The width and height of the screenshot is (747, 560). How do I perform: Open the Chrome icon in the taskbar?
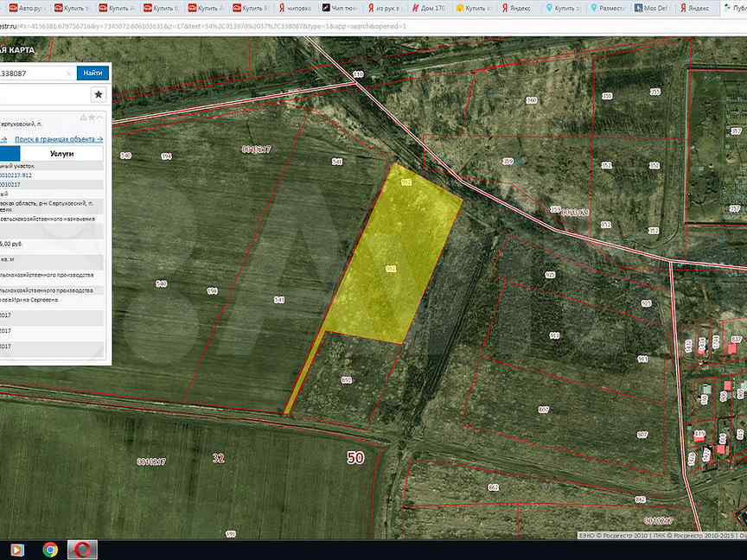(x=51, y=550)
